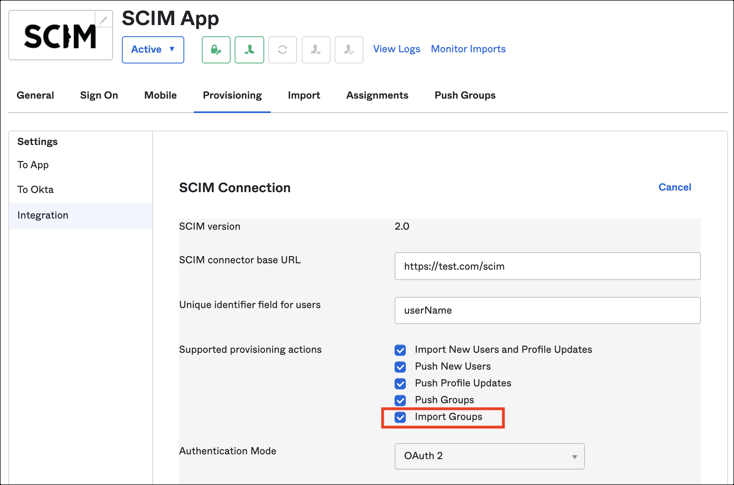Screen dimensions: 734x485
Task: Click the gray refresh sync icon
Action: pyautogui.click(x=282, y=49)
